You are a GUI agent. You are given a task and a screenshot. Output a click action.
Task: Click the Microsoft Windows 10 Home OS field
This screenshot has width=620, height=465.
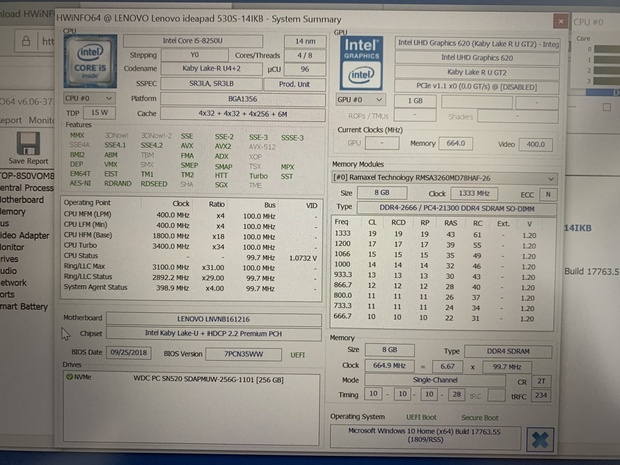click(x=425, y=436)
